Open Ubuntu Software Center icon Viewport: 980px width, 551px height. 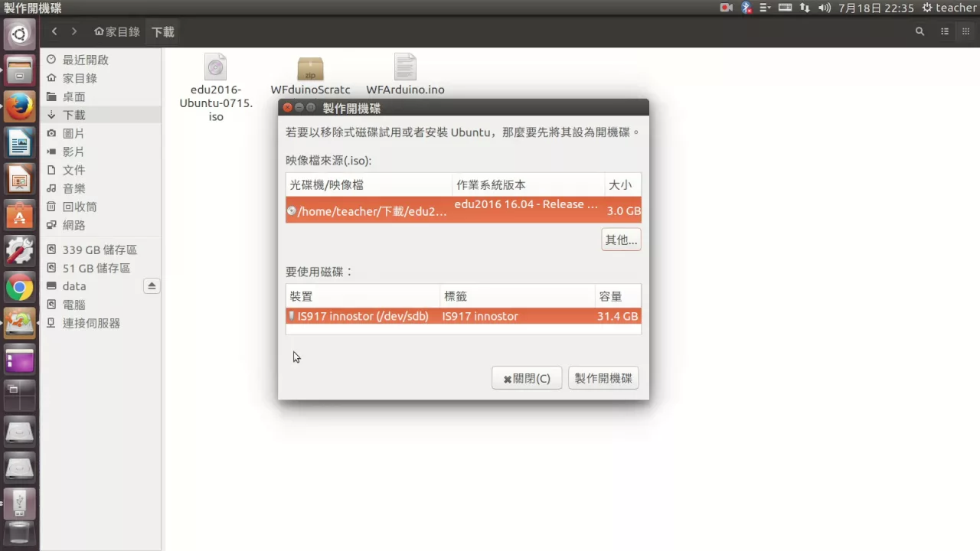(x=19, y=216)
